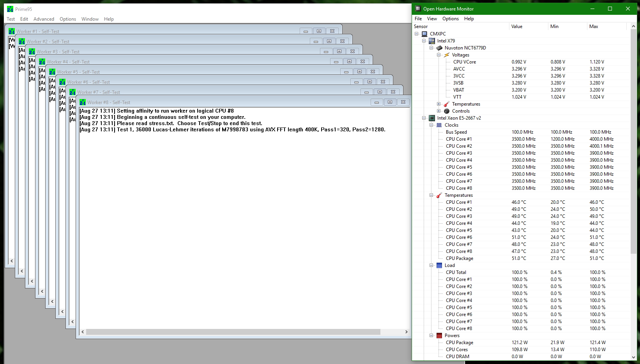
Task: Click the Sensor column header
Action: [461, 27]
